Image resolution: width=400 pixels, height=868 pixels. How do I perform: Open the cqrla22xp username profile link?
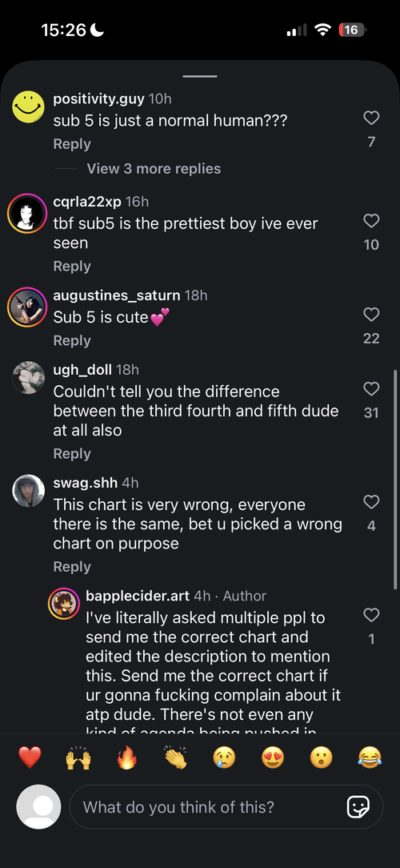(x=87, y=202)
